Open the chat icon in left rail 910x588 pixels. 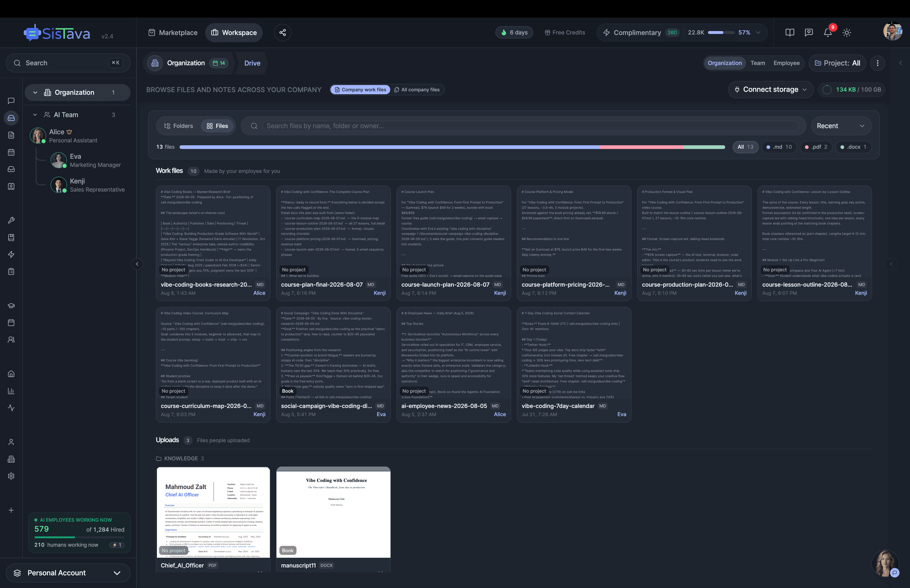coord(11,101)
